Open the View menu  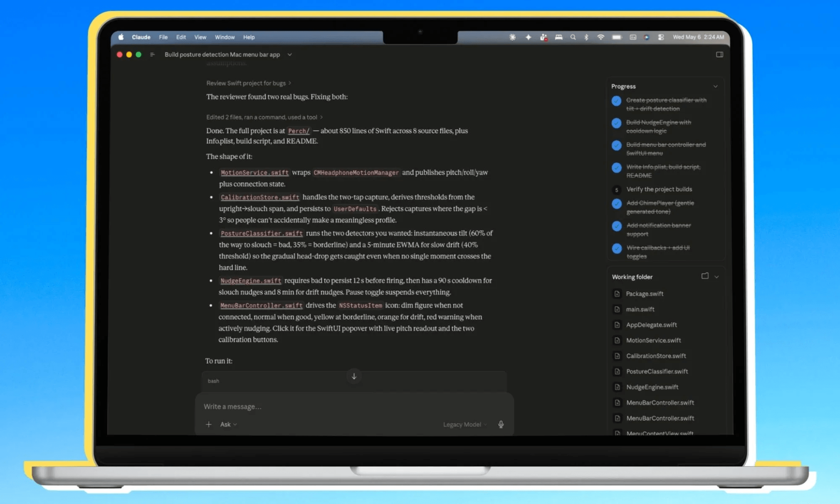click(x=200, y=37)
